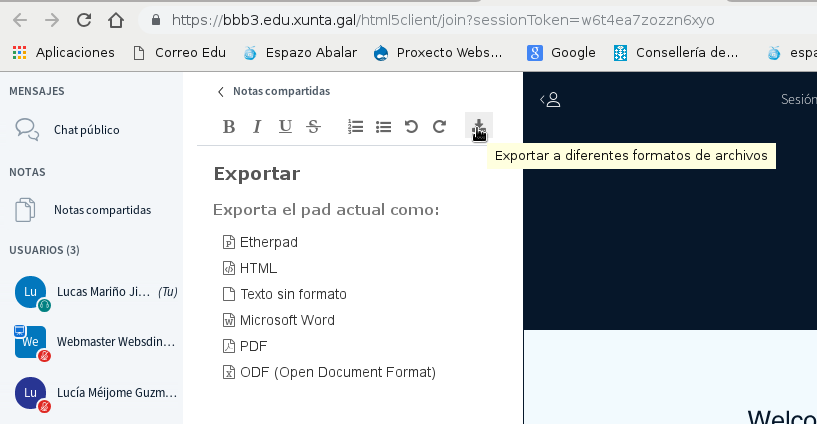Export the pad as HTML
Screen dimensions: 817x424
(250, 268)
